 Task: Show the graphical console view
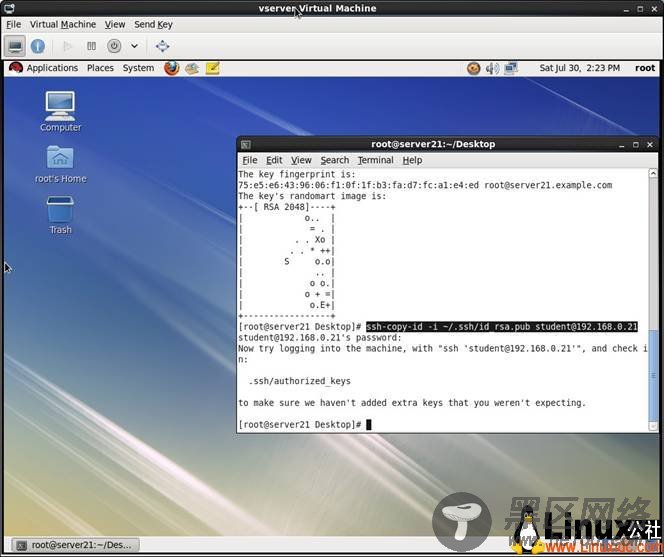15,46
